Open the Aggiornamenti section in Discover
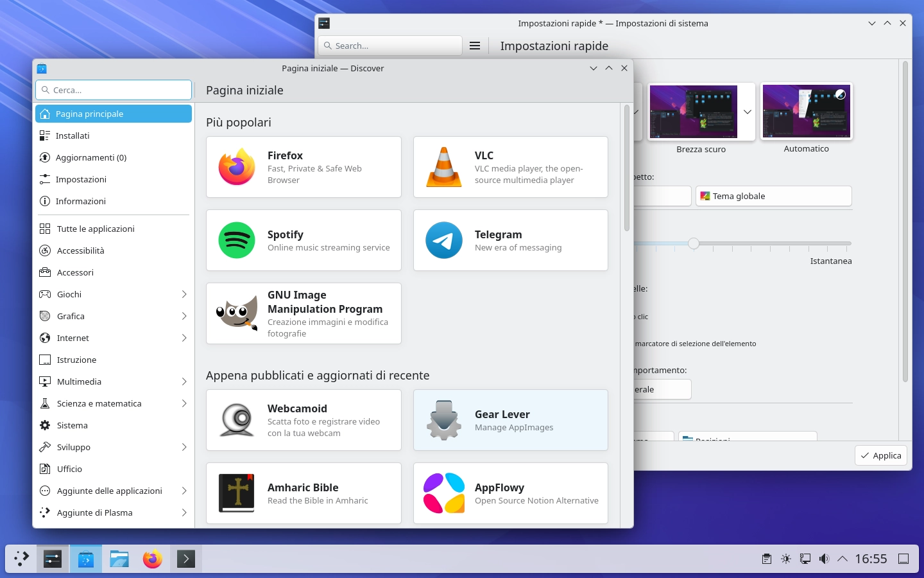 point(90,157)
